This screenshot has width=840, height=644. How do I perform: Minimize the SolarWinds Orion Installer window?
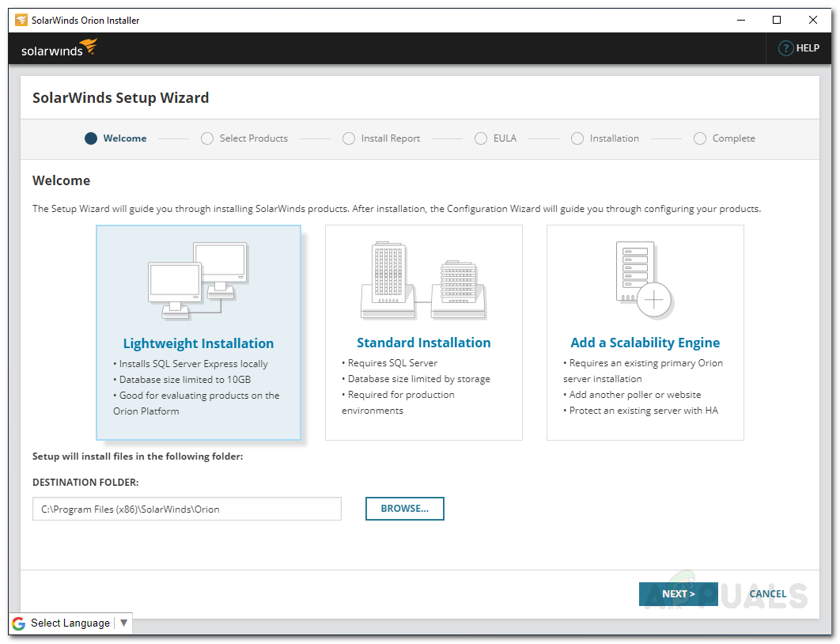(741, 21)
